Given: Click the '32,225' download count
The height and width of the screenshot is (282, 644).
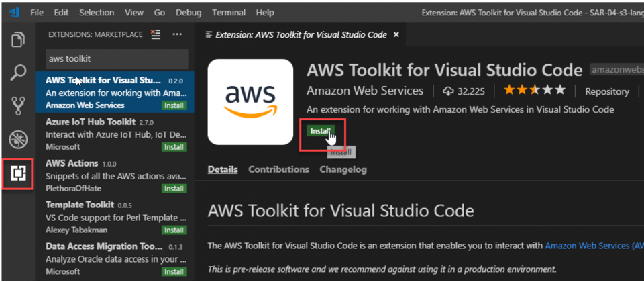Looking at the screenshot, I should point(471,92).
